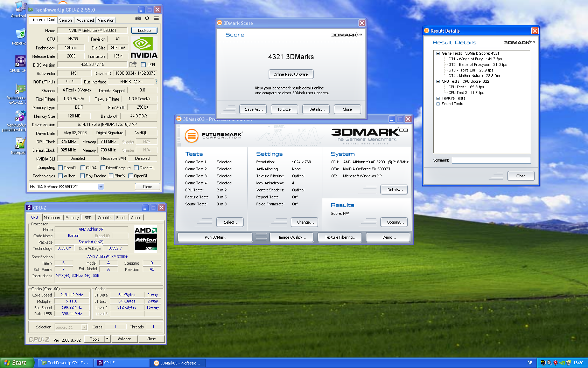Click the red shield tray icon
The height and width of the screenshot is (368, 588).
555,363
